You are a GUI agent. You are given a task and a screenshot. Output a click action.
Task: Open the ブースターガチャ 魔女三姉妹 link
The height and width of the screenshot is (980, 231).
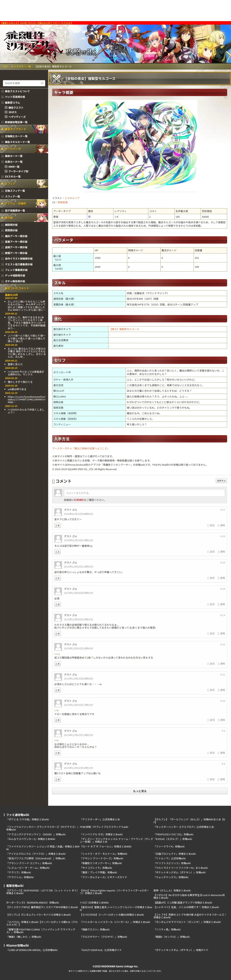pyautogui.click(x=80, y=449)
